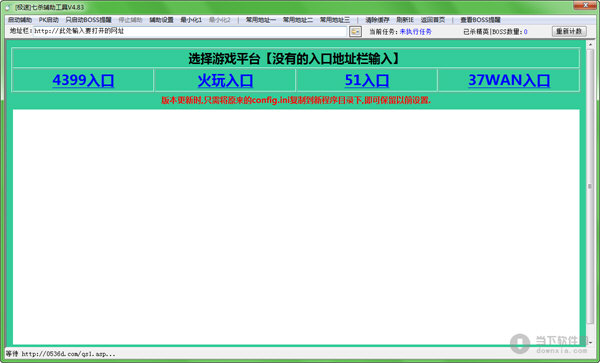Viewport: 600px width, 363px height.
Task: Click the red config.ini update notice text
Action: 296,100
